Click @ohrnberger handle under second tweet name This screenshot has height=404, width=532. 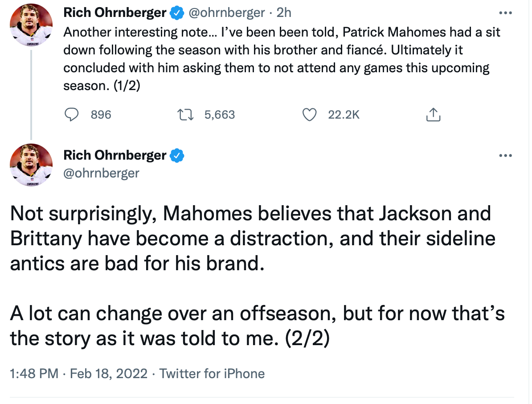pyautogui.click(x=102, y=173)
